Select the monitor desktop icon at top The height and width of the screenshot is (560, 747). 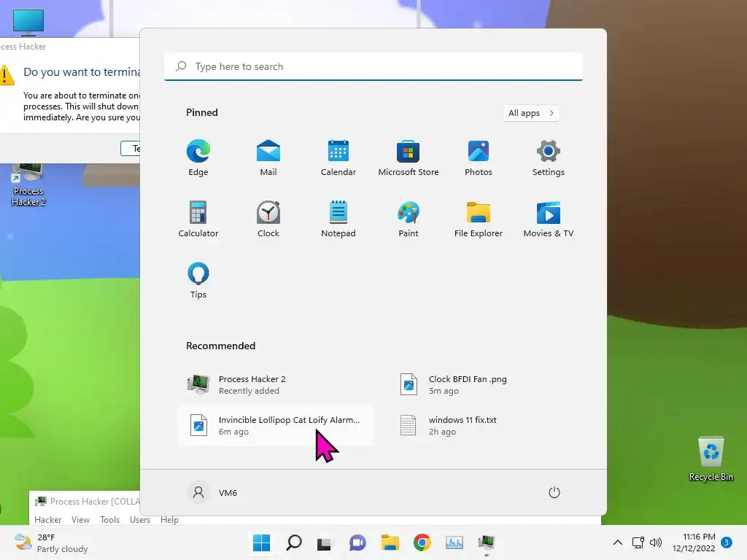(x=28, y=22)
